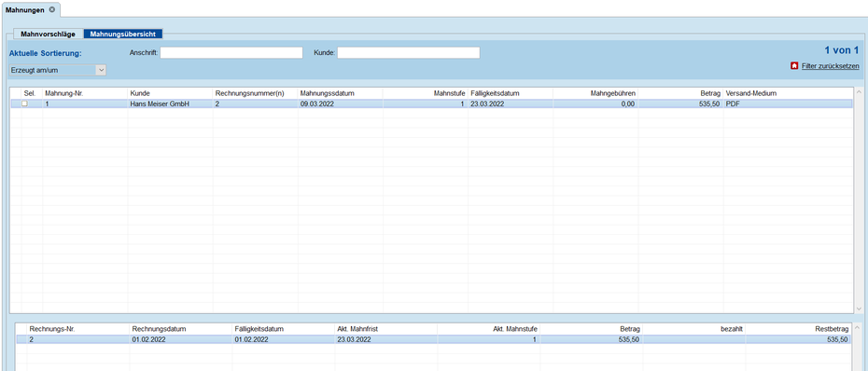Click the 1 von 1 record counter

click(842, 50)
